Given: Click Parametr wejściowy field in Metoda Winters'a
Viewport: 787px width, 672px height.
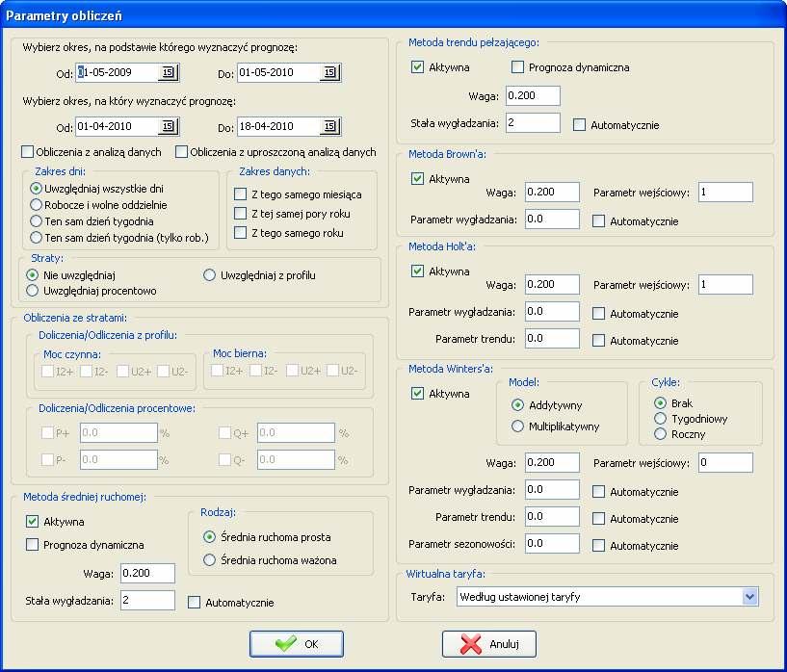Looking at the screenshot, I should [x=725, y=462].
